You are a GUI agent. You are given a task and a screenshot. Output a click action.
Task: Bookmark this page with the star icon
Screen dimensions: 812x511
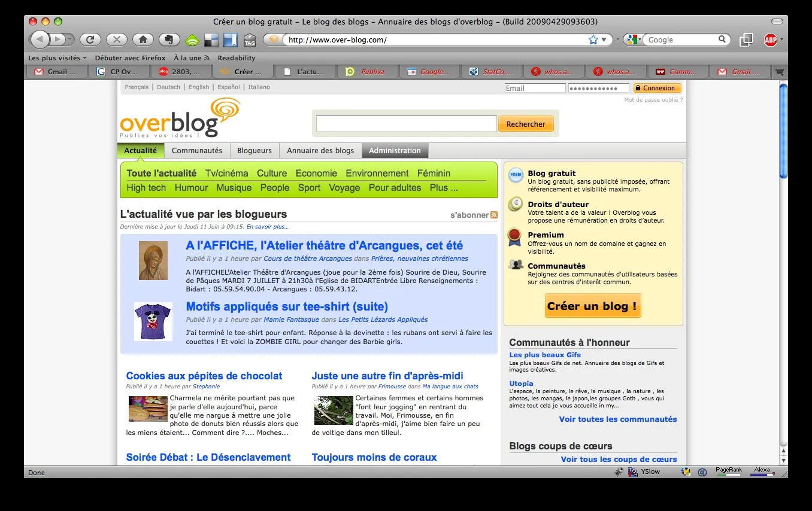[x=593, y=39]
